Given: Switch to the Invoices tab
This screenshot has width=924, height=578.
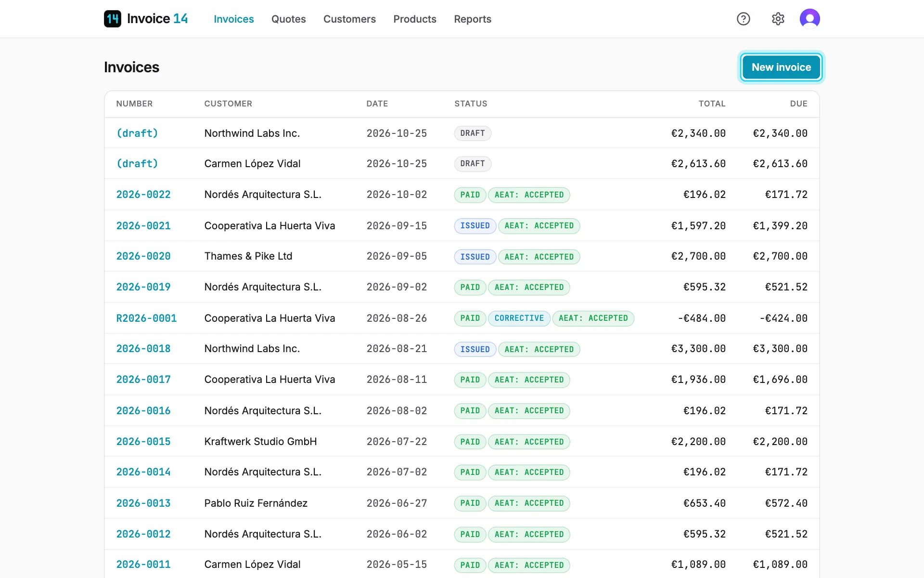Looking at the screenshot, I should (x=234, y=19).
